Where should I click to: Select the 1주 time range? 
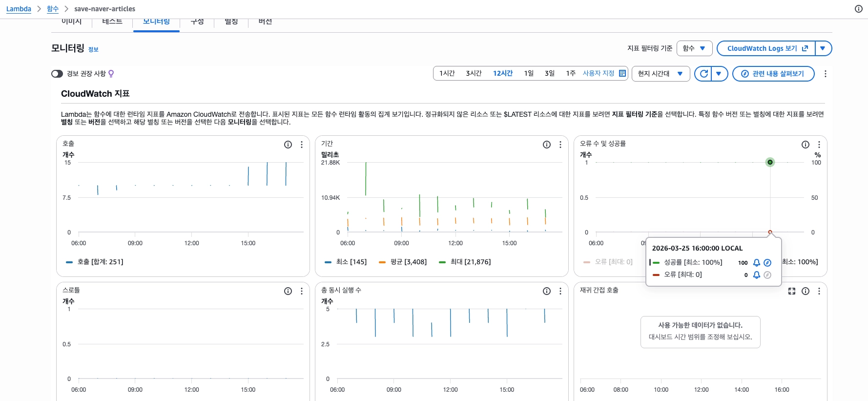point(571,73)
